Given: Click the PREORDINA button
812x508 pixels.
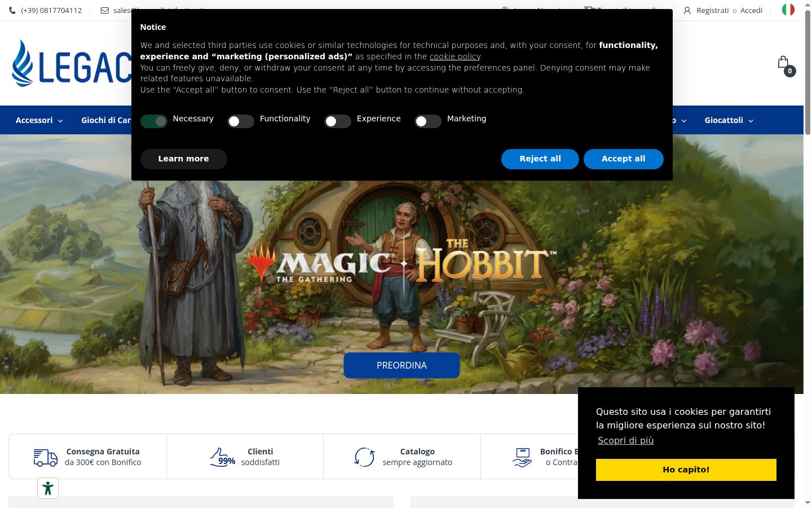Looking at the screenshot, I should tap(401, 365).
